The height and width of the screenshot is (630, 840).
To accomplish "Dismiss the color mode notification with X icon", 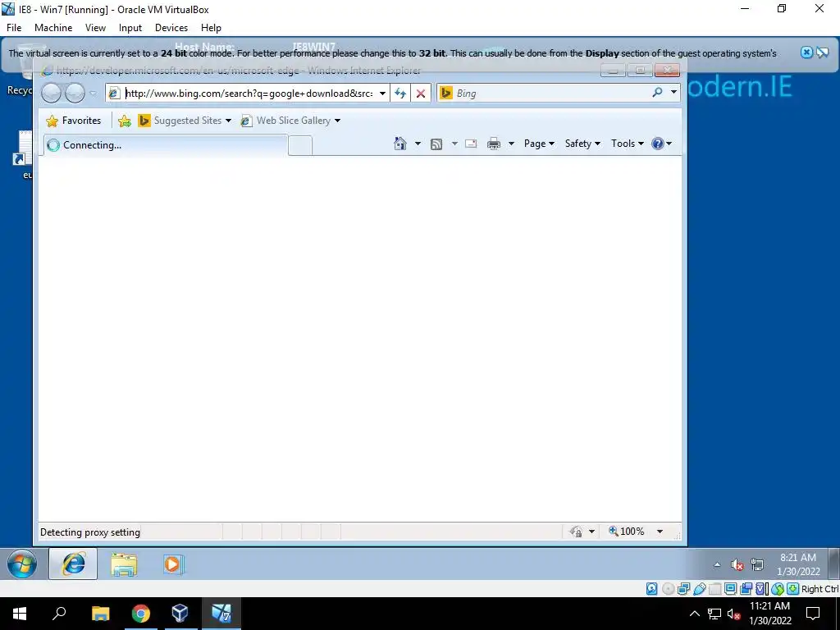I will point(807,52).
